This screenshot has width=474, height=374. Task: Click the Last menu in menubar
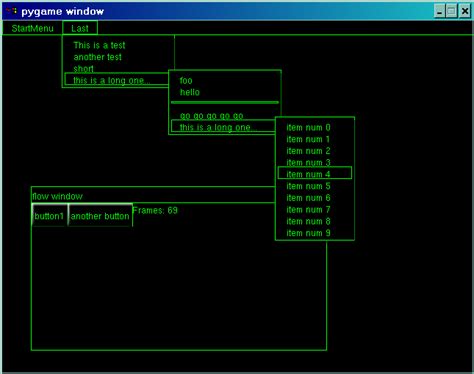tap(80, 28)
